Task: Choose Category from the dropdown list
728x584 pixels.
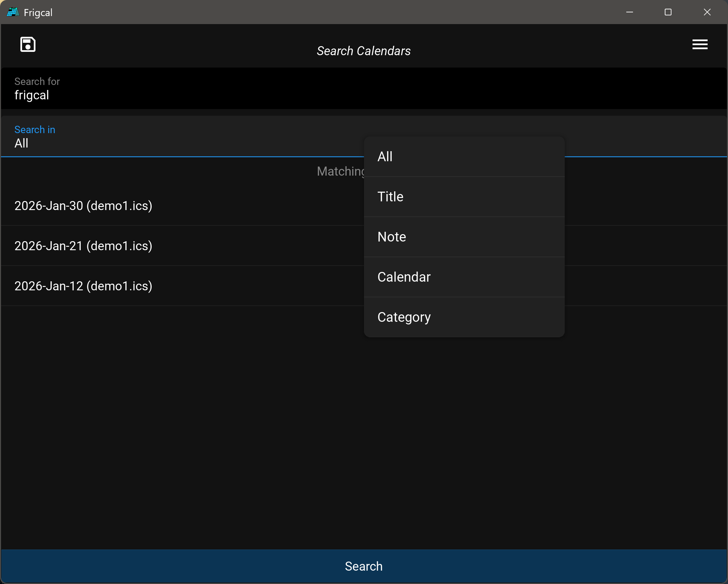Action: 464,317
